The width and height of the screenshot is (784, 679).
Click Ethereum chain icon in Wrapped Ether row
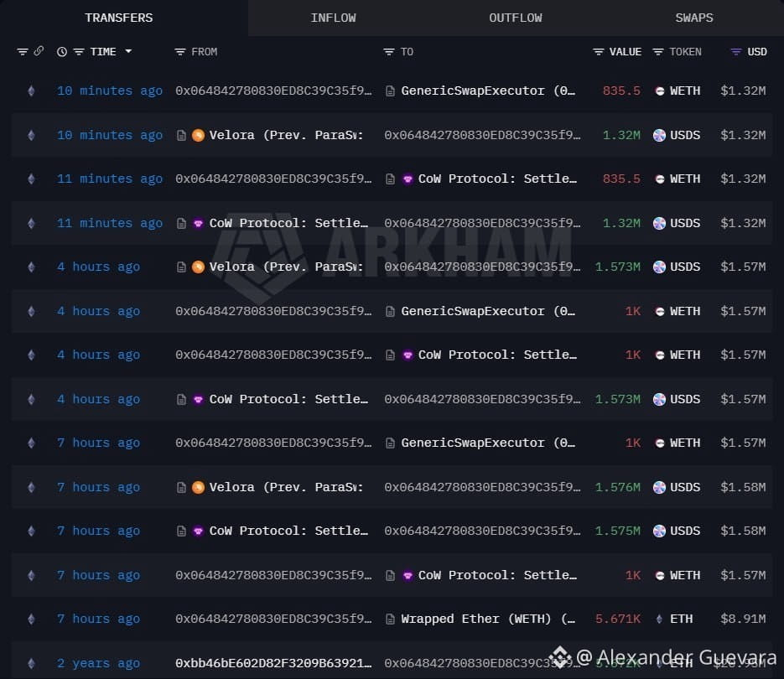point(32,619)
